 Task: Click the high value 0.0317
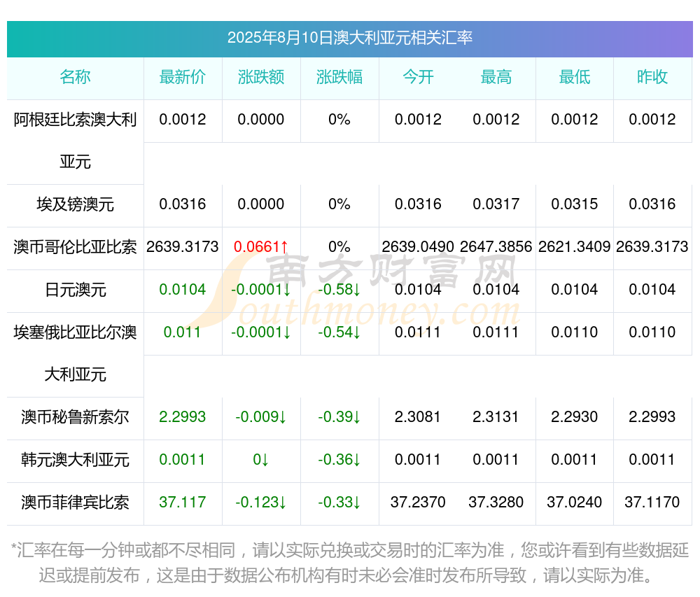(496, 204)
